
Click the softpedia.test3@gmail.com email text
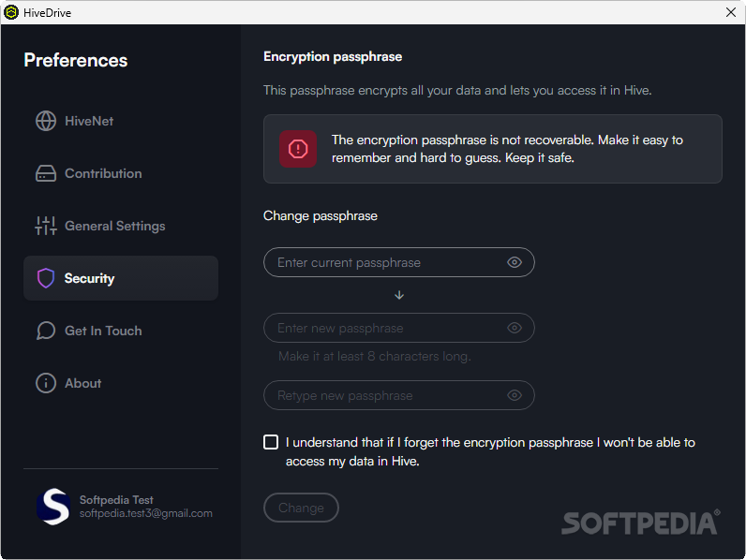pyautogui.click(x=145, y=513)
